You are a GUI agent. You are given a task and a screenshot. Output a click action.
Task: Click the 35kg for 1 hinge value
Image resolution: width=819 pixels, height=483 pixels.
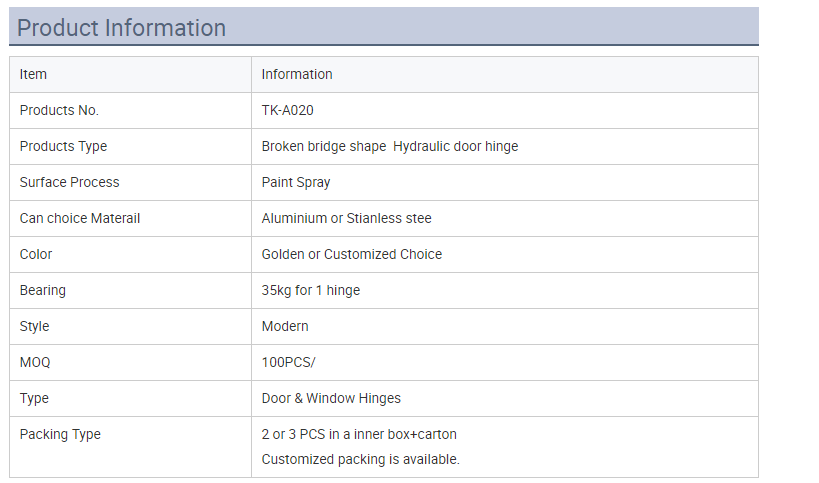point(311,290)
